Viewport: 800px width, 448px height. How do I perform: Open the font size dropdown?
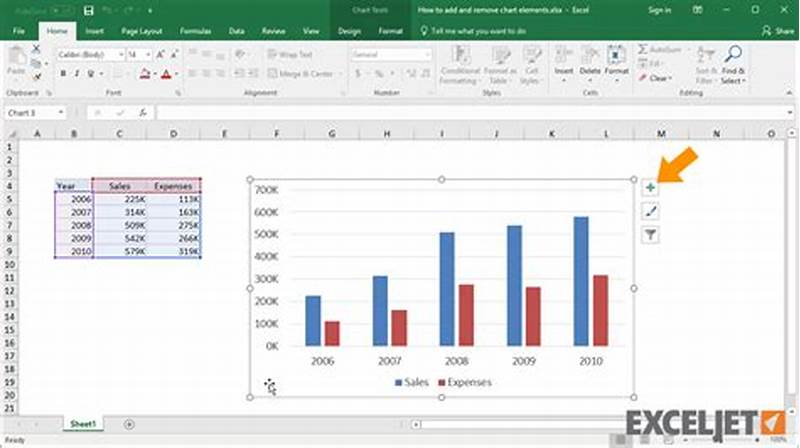click(x=148, y=55)
